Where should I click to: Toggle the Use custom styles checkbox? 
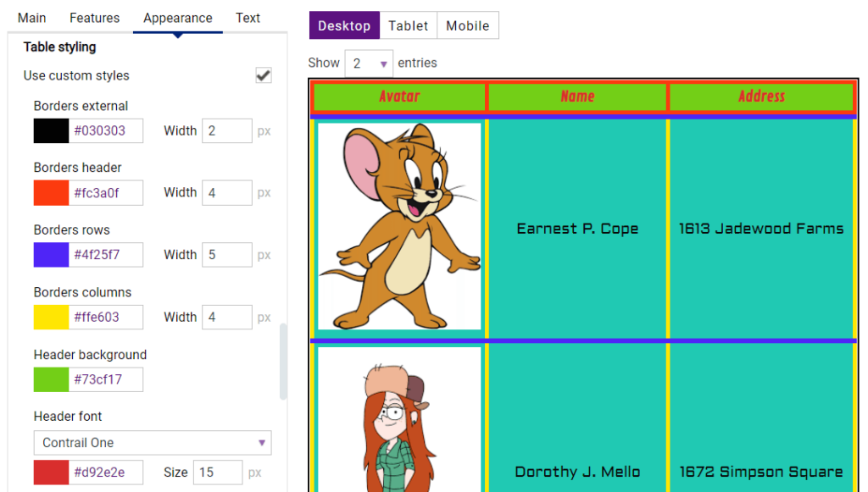(264, 75)
